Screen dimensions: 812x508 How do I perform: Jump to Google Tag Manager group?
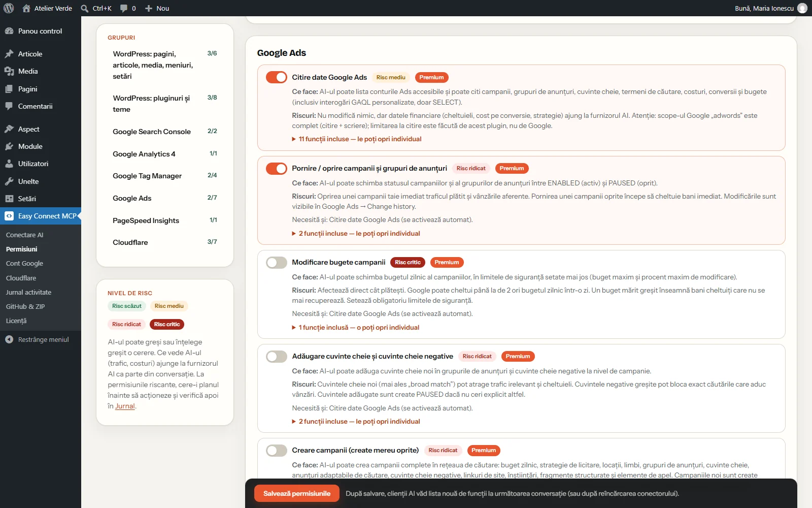(x=165, y=176)
